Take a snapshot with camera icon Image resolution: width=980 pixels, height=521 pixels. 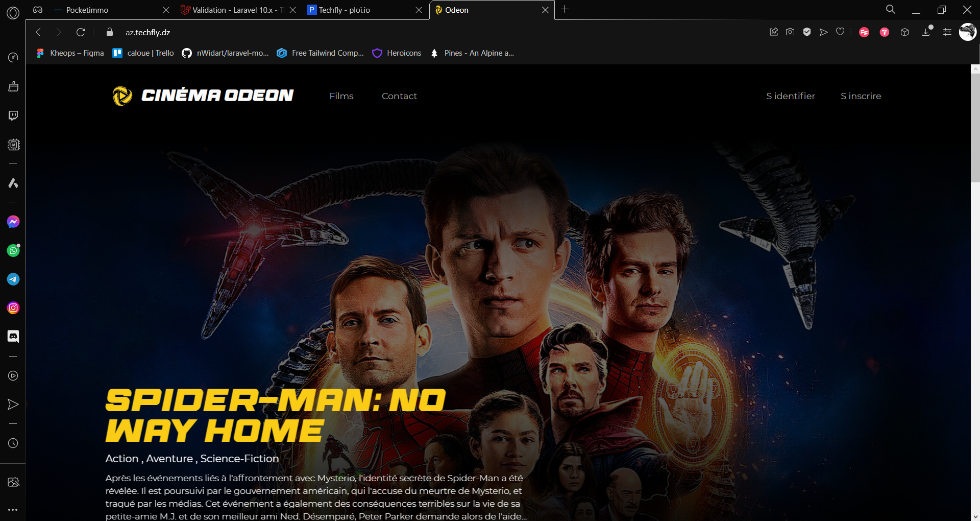(790, 32)
